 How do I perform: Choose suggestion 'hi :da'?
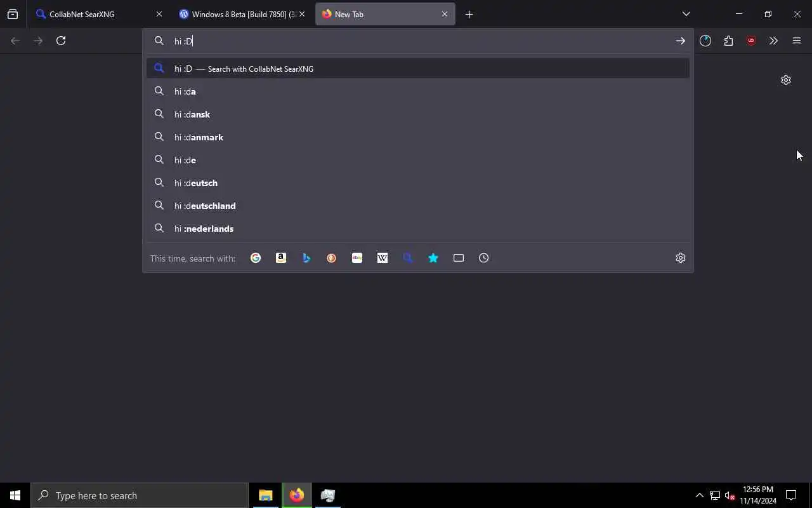(418, 91)
